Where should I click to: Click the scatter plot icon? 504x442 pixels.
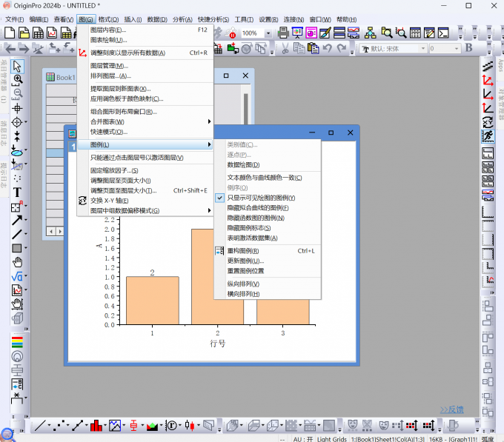coord(60,426)
